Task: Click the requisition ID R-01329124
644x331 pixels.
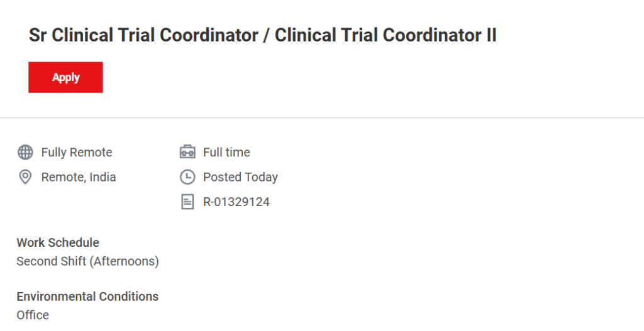Action: point(236,202)
